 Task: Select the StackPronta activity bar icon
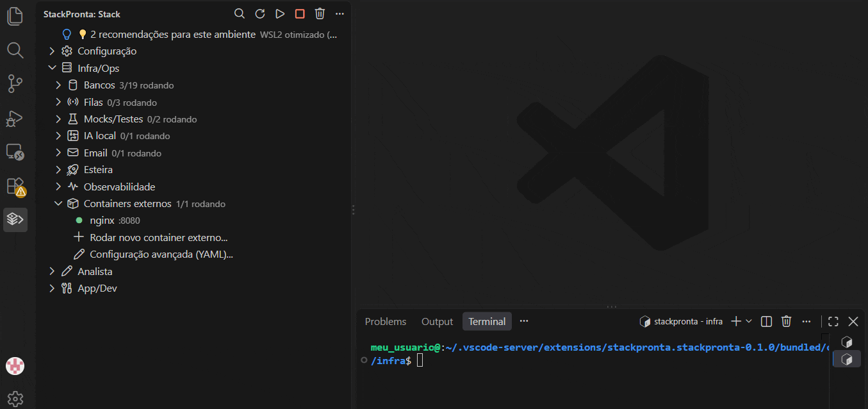(x=15, y=219)
